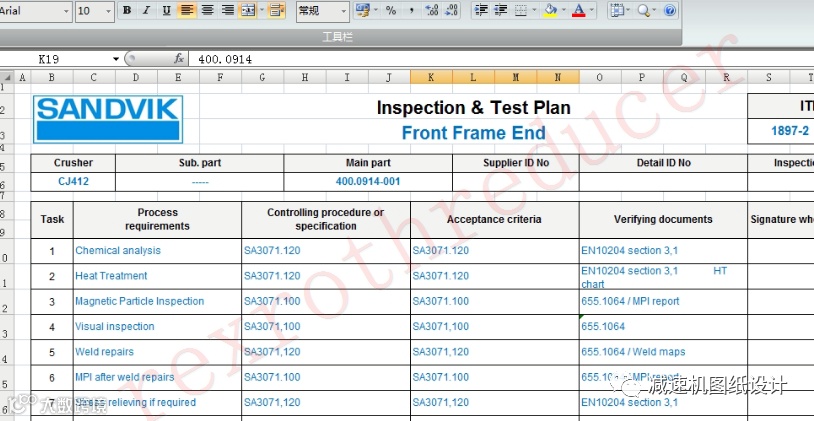Select cell containing 400.0914-001
The width and height of the screenshot is (814, 421).
[x=368, y=182]
